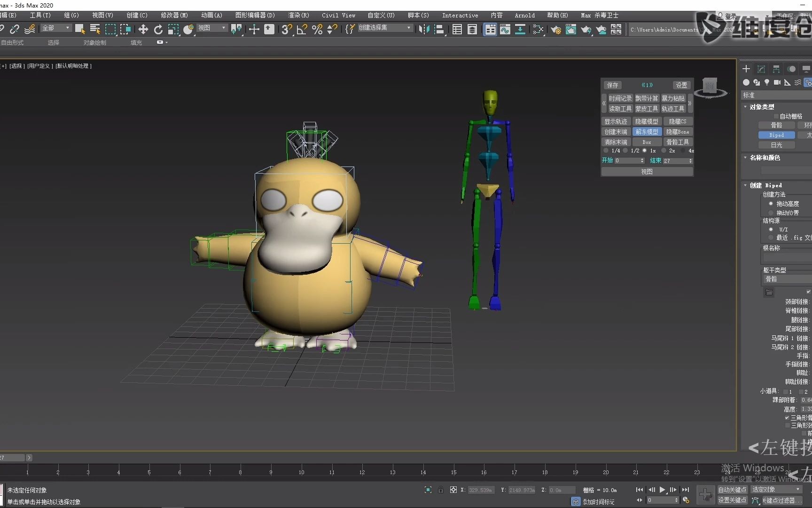812x508 pixels.
Task: Toggle the Window/Crossing selection icon
Action: click(x=125, y=29)
